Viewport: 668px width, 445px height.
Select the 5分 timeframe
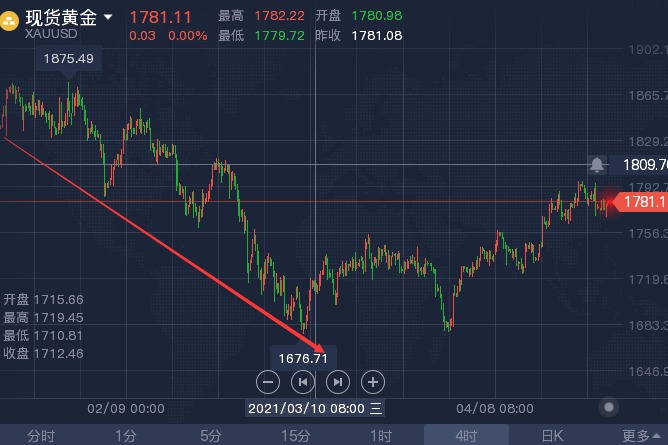210,435
